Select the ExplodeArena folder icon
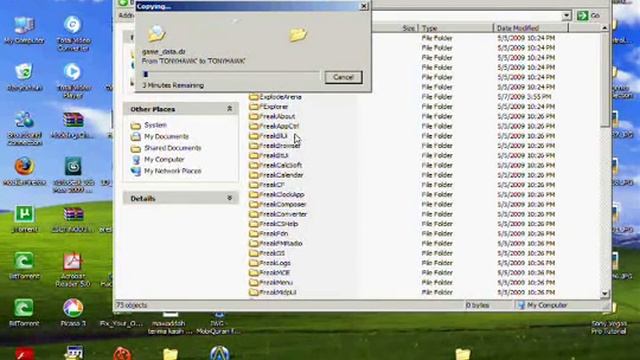Viewport: 640px width, 360px height. tap(254, 97)
